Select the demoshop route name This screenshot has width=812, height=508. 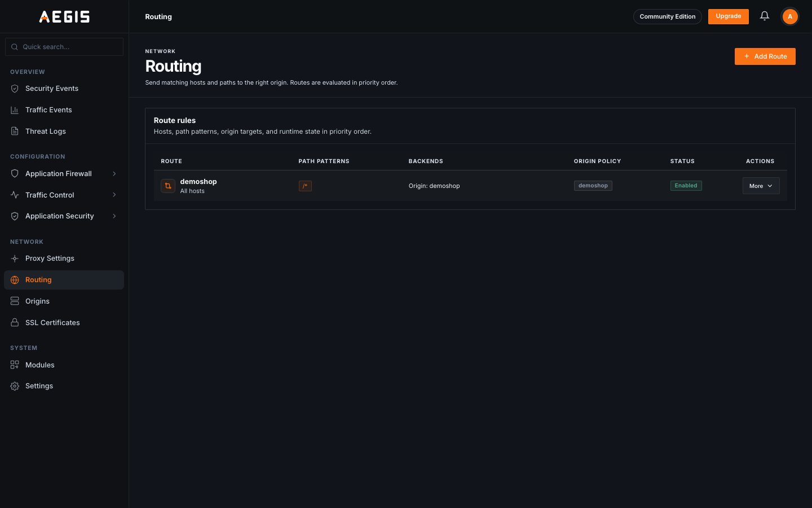[198, 182]
